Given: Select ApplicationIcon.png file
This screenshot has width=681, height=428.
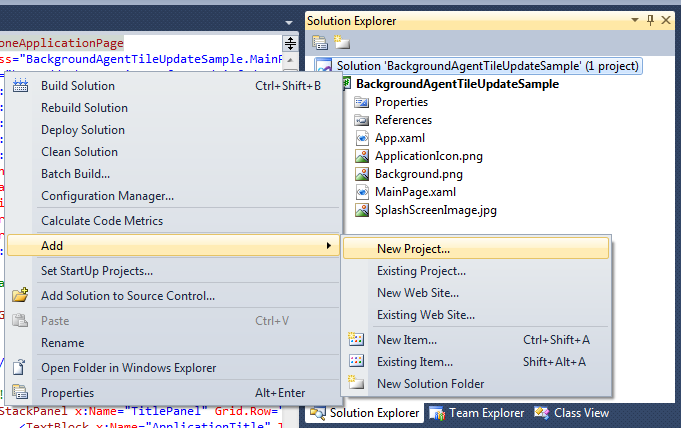Looking at the screenshot, I should (x=429, y=156).
